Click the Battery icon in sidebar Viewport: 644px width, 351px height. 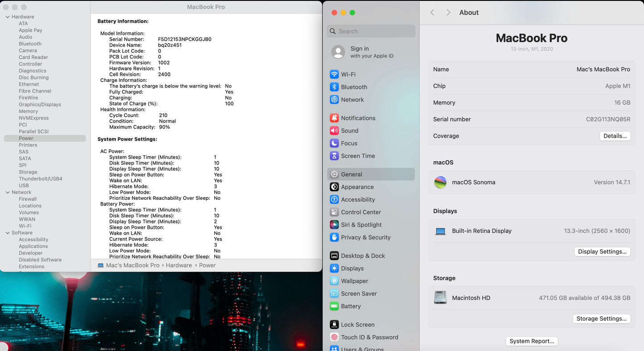click(334, 306)
